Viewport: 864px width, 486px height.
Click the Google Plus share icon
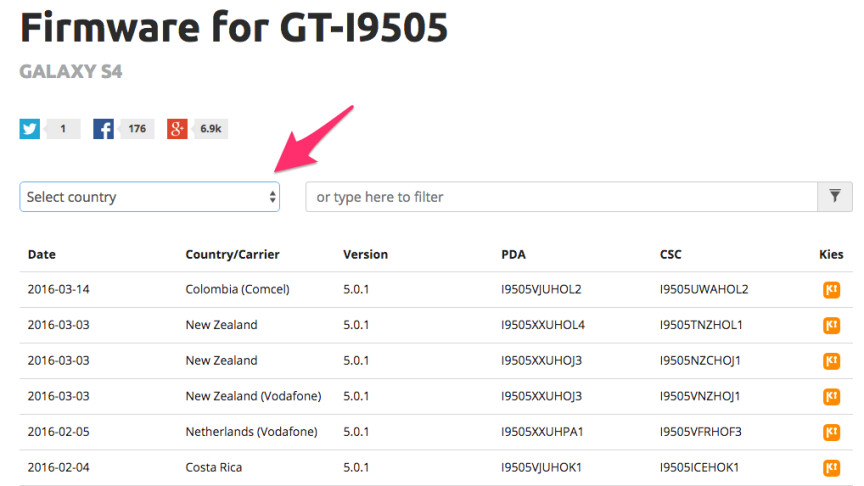coord(177,129)
